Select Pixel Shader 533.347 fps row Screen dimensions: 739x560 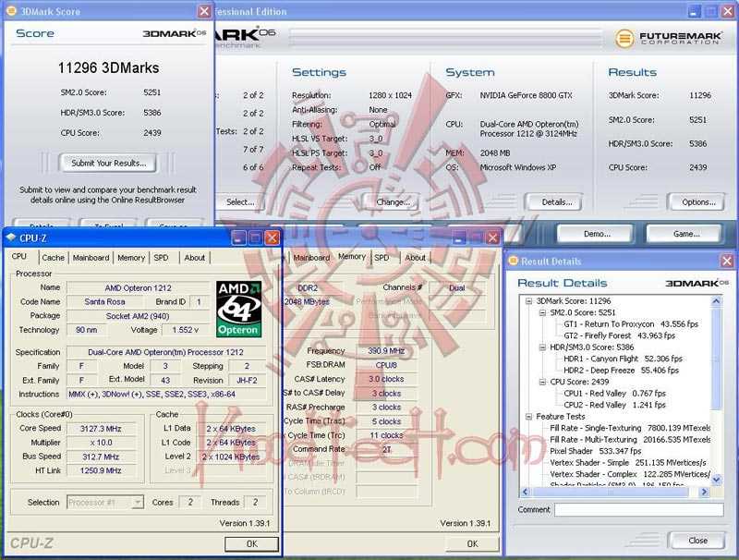(595, 451)
